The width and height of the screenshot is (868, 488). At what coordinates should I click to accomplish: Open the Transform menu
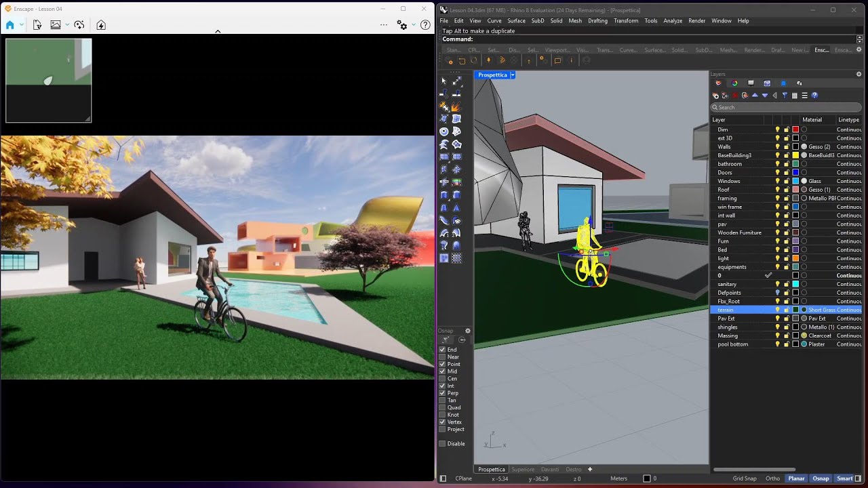pyautogui.click(x=626, y=21)
